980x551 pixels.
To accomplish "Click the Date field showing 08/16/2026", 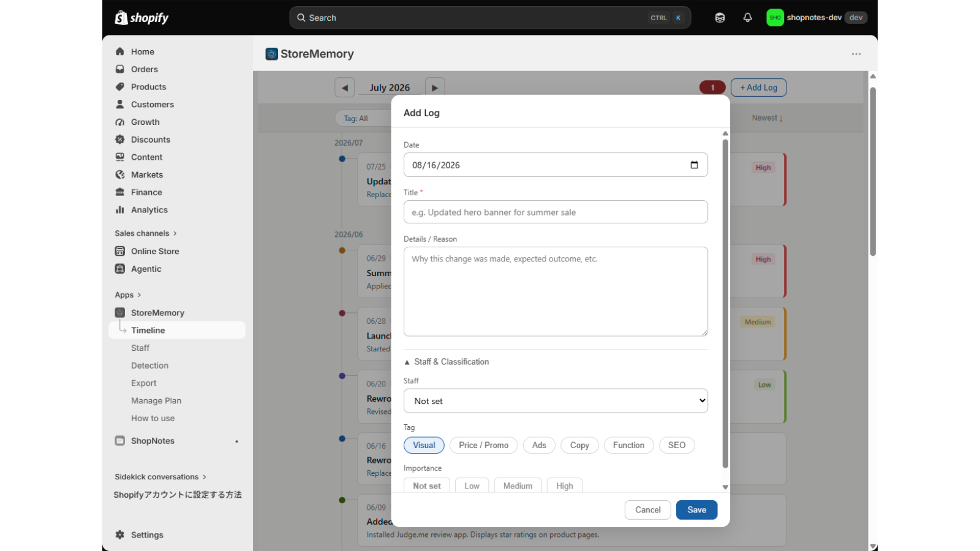I will pyautogui.click(x=556, y=165).
